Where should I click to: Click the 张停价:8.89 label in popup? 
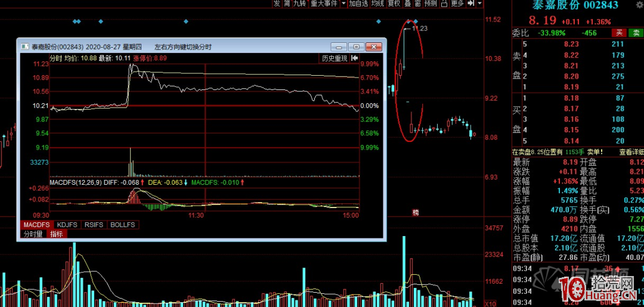(150, 58)
